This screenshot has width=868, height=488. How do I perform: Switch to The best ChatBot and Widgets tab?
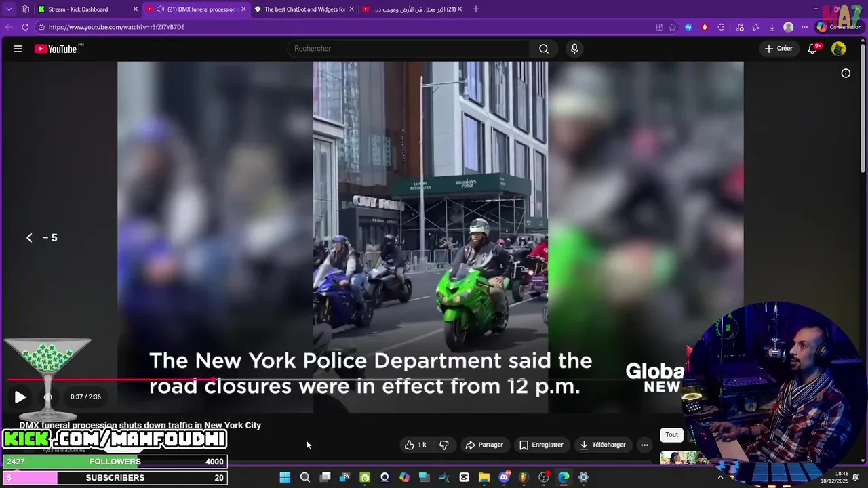(304, 9)
